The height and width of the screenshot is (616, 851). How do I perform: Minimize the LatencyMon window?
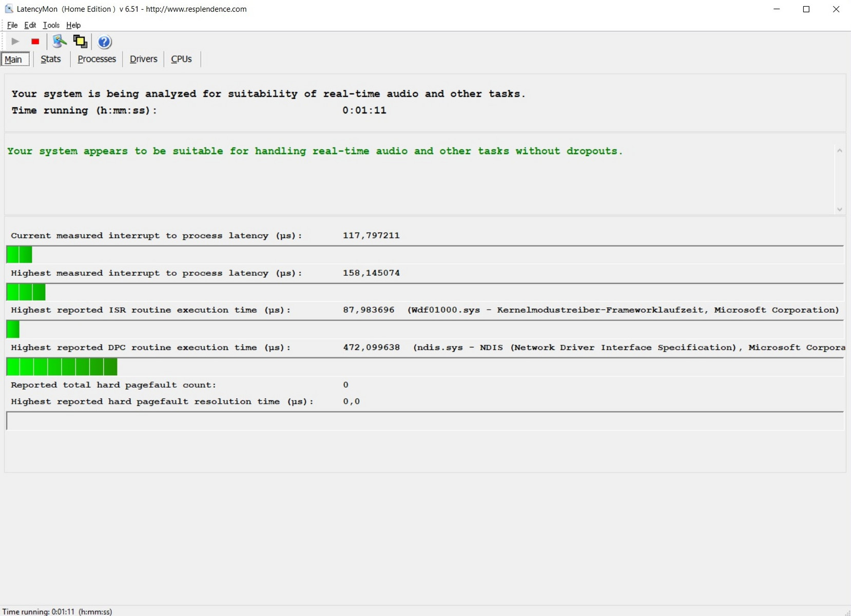click(x=777, y=9)
